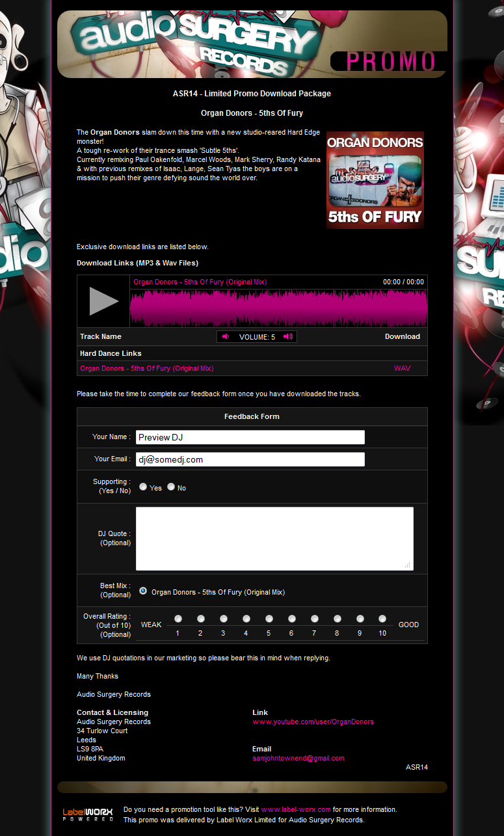Click the 'Download' column header

[403, 336]
